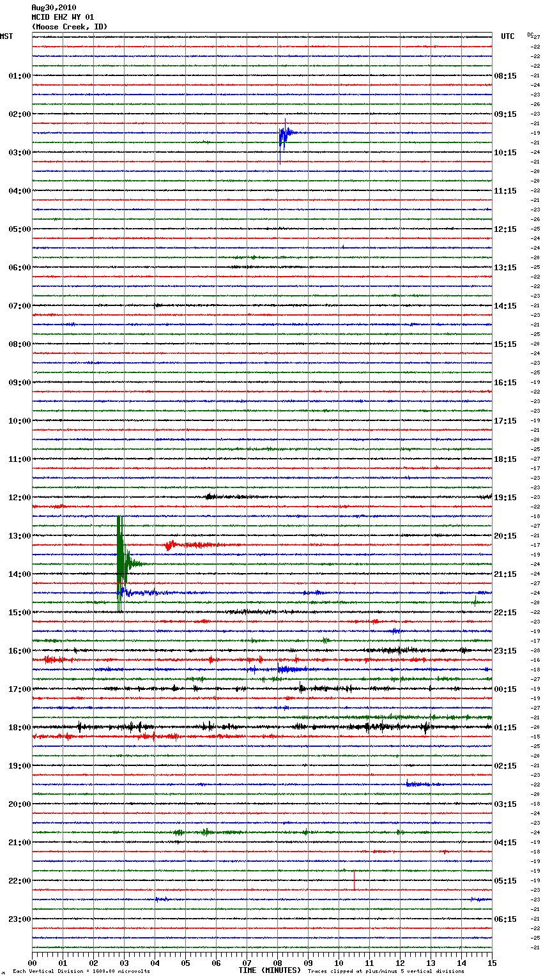This screenshot has width=543, height=980.
Task: Click the 15 minute axis tick label
Action: click(492, 962)
